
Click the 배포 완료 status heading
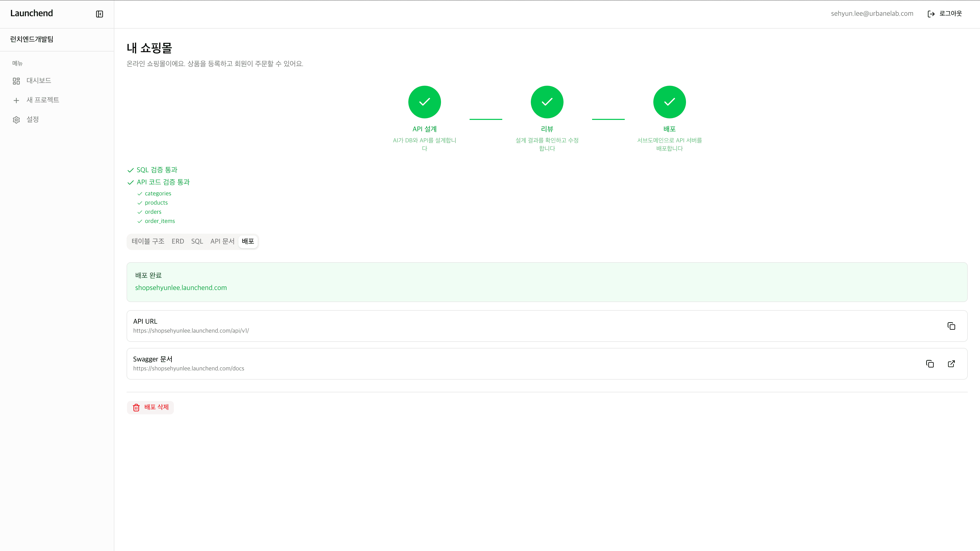click(x=148, y=275)
